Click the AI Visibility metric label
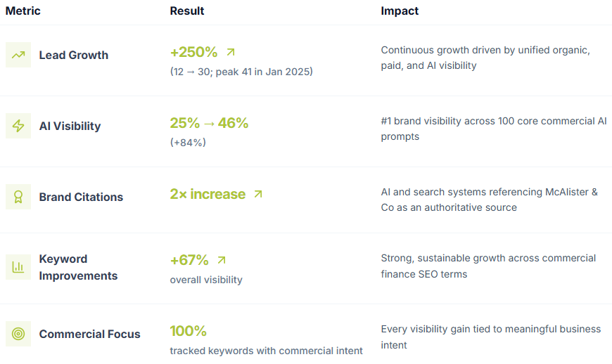 [x=70, y=126]
